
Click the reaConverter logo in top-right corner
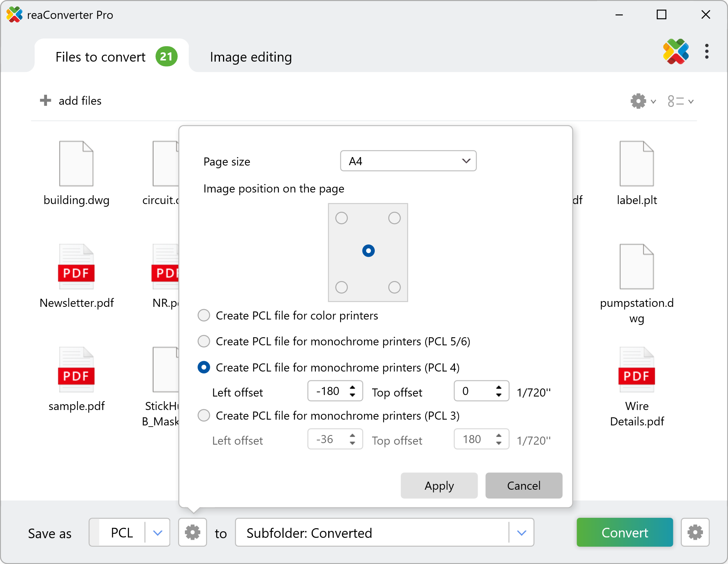(x=676, y=52)
